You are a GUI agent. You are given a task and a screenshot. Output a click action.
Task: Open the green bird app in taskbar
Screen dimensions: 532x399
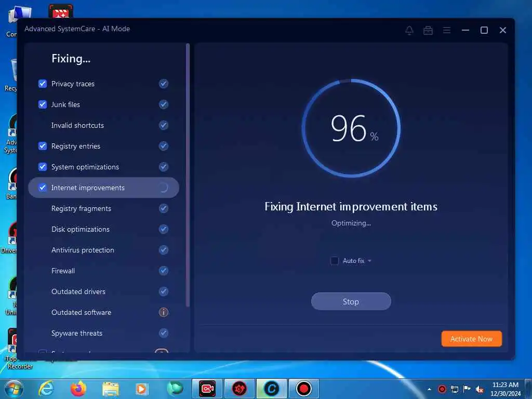click(x=175, y=389)
